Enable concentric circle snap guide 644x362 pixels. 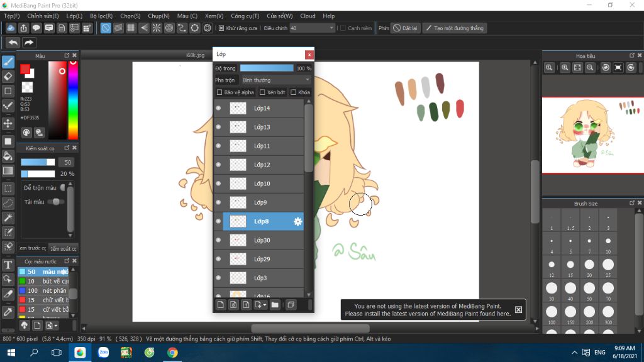[x=169, y=28]
